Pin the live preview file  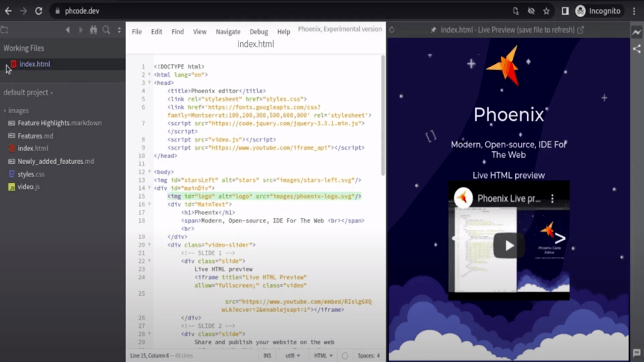pyautogui.click(x=433, y=30)
